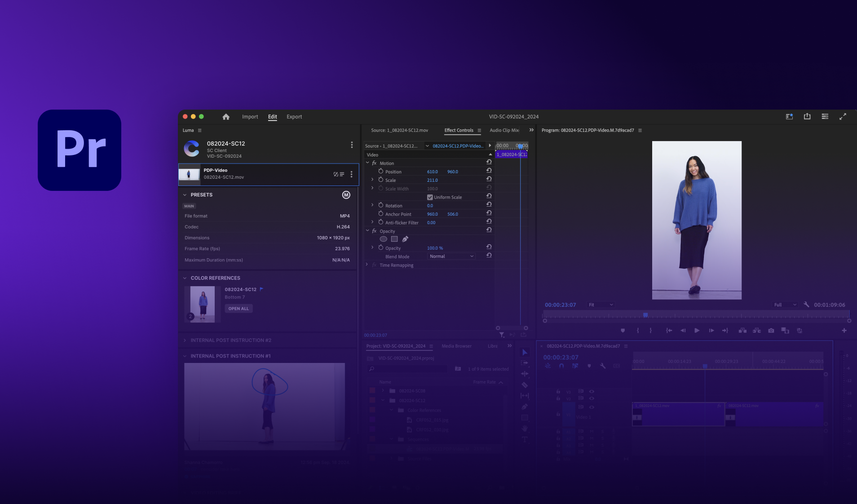This screenshot has width=857, height=504.
Task: Click the Extract button
Action: [757, 331]
